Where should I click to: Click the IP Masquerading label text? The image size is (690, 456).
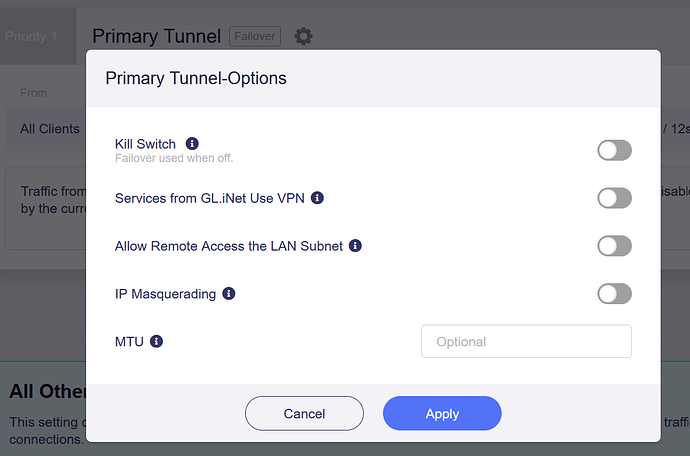(164, 294)
